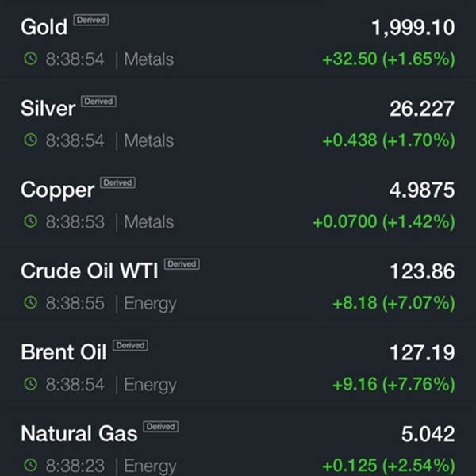Tap the Metals category label under Silver
Image resolution: width=476 pixels, height=476 pixels.
(x=149, y=140)
